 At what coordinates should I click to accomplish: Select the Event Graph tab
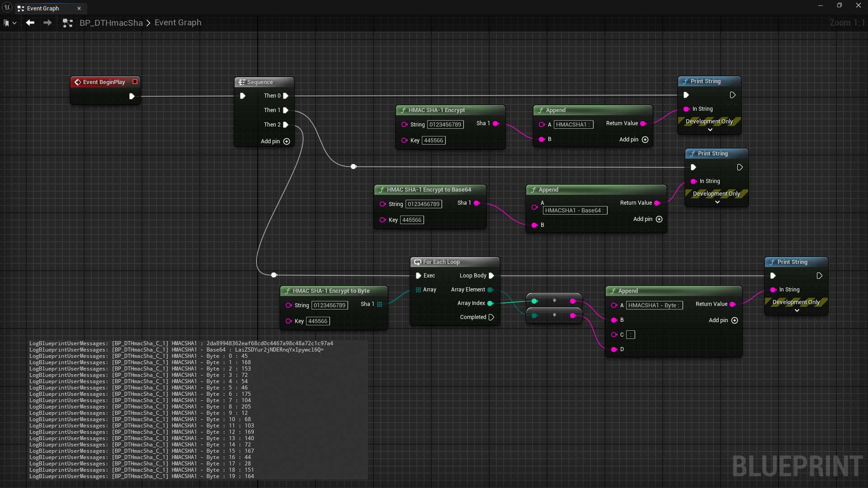tap(43, 8)
